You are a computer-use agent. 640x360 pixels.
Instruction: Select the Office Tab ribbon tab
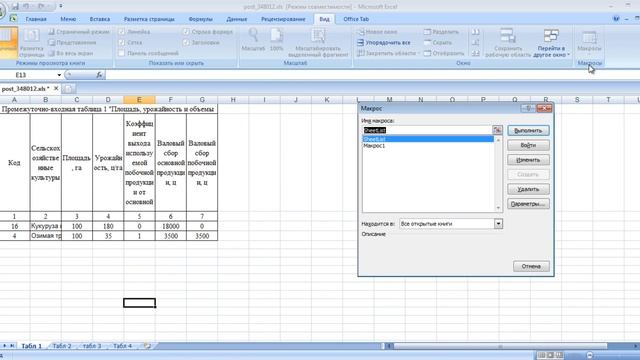[356, 19]
